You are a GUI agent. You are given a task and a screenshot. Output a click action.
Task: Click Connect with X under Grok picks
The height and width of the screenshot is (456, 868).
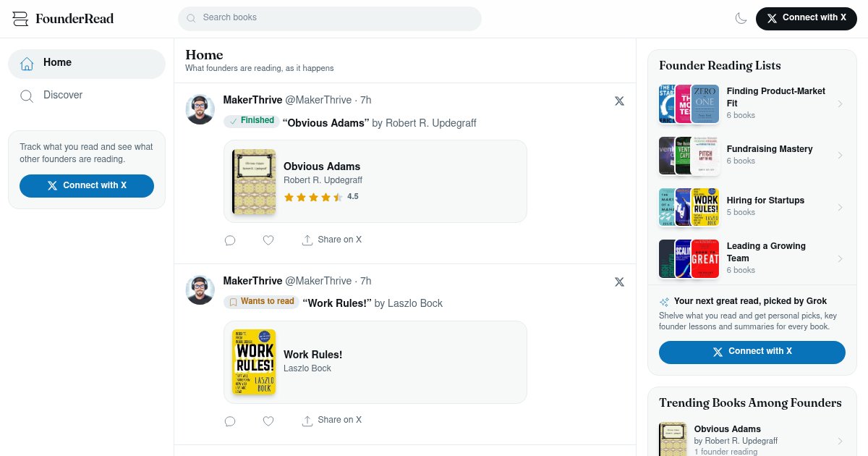[x=752, y=352]
